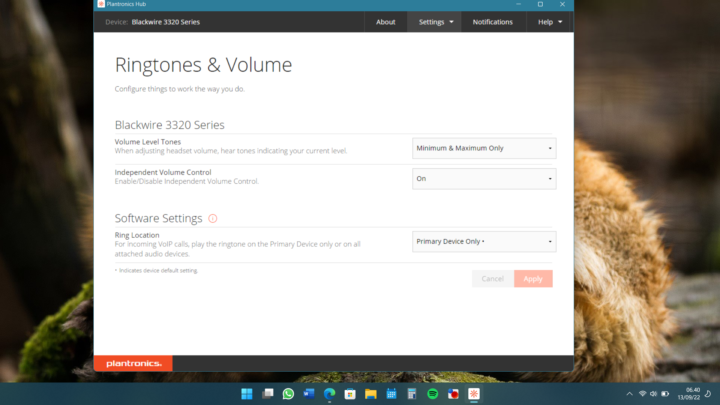This screenshot has width=720, height=405.
Task: Click the Software Settings heading
Action: 158,218
